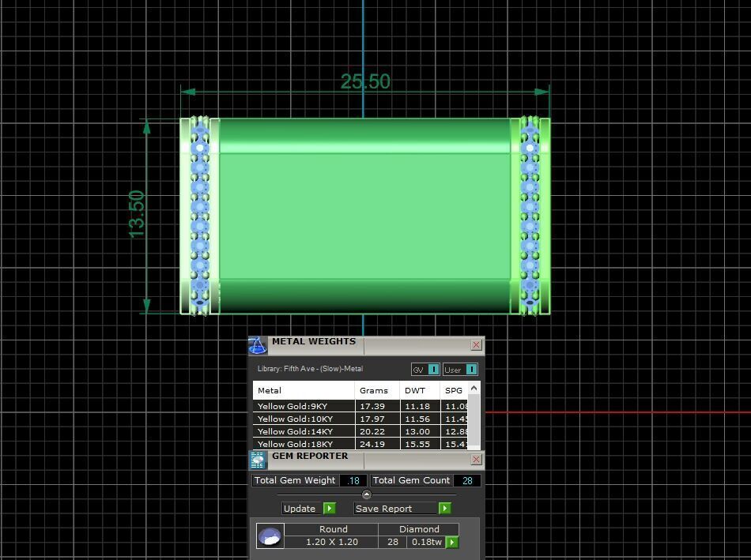Click the DWT column header
Screen dimensions: 751x560
(420, 390)
